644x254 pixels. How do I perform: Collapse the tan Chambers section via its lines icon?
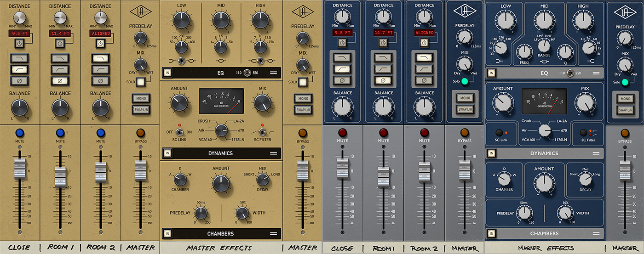tap(273, 233)
